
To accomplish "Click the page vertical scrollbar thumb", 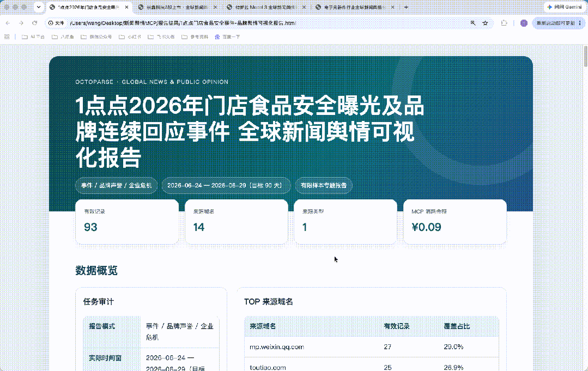I will tap(585, 56).
